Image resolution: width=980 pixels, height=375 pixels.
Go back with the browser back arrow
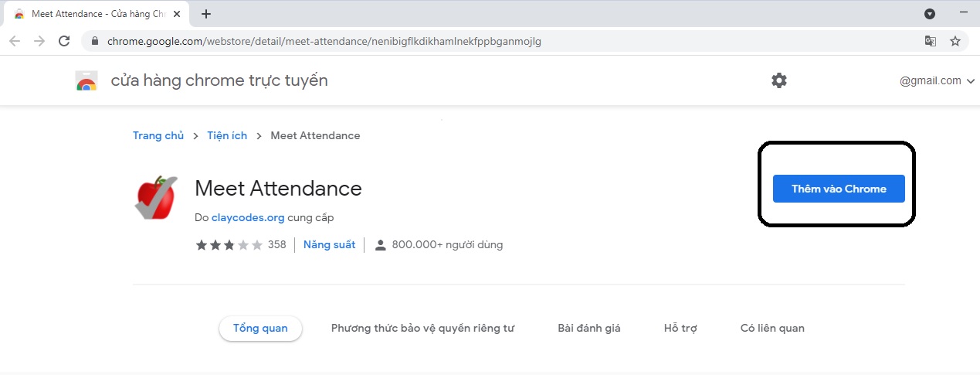click(15, 41)
